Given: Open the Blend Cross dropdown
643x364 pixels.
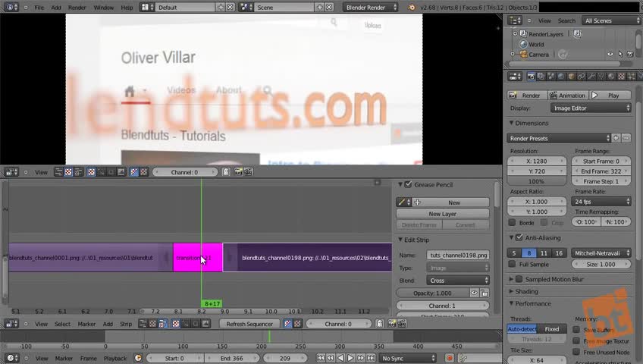Looking at the screenshot, I should 458,281.
